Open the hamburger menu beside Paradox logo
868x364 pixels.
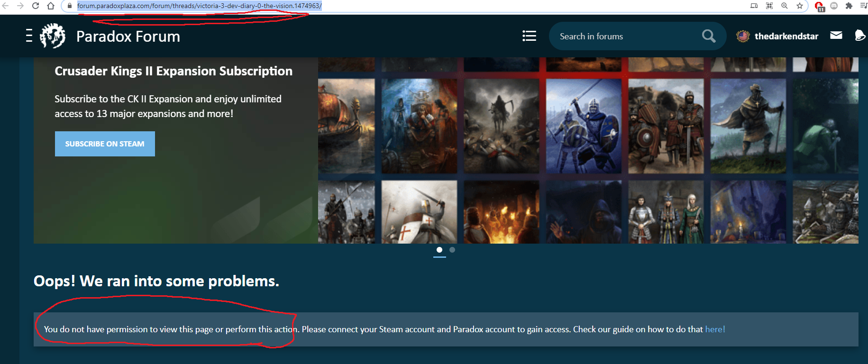[x=29, y=36]
